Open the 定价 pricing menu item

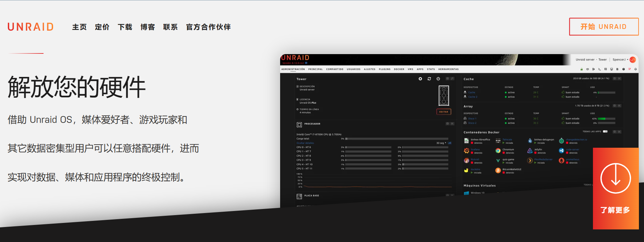click(x=102, y=27)
